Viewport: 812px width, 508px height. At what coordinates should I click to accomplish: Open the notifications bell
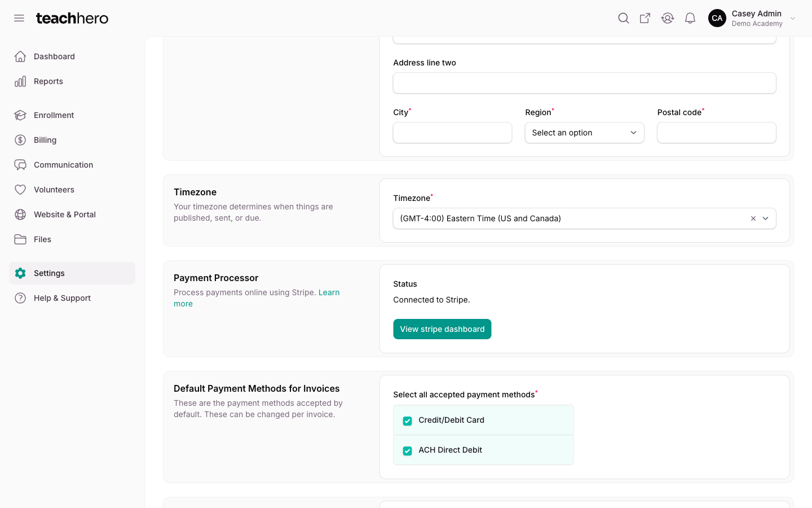click(x=690, y=18)
